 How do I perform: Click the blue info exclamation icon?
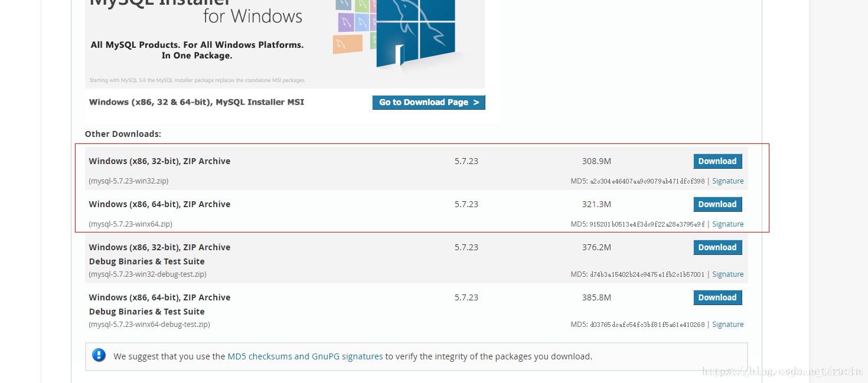99,355
